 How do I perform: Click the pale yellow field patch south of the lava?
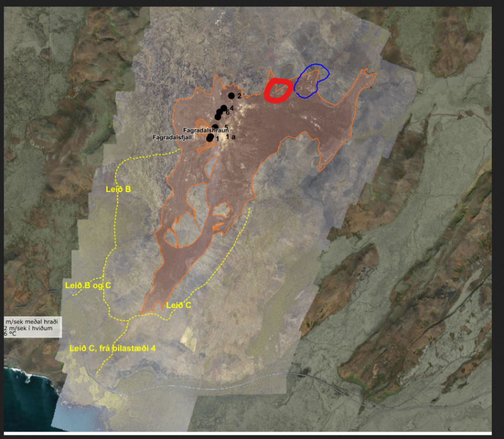tap(189, 338)
